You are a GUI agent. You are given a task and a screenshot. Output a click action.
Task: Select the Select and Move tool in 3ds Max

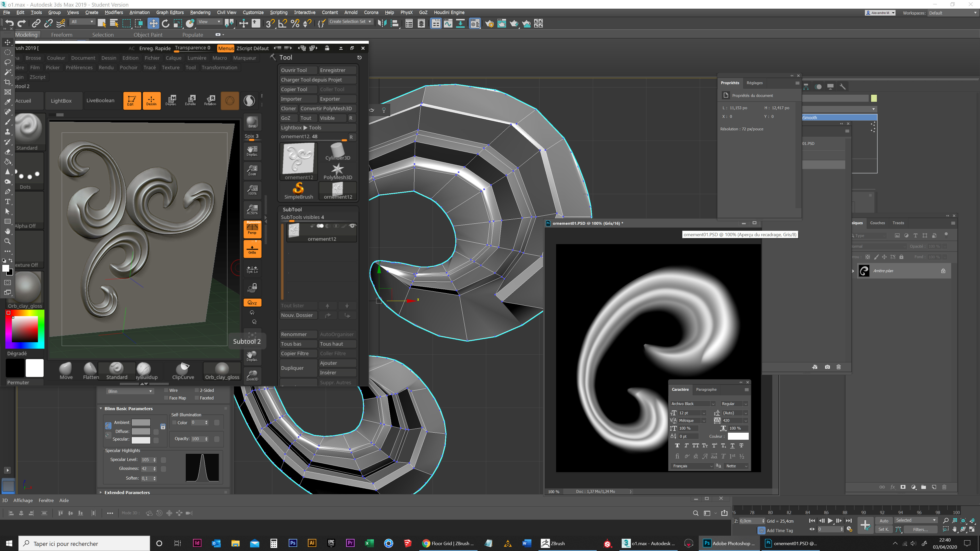point(153,23)
